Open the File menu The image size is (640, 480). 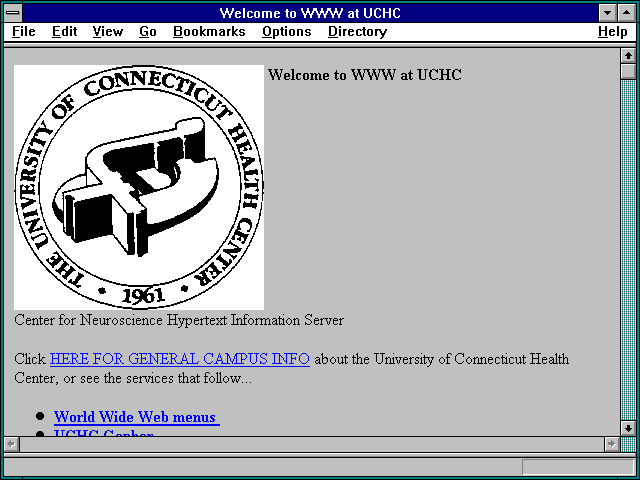(x=24, y=32)
